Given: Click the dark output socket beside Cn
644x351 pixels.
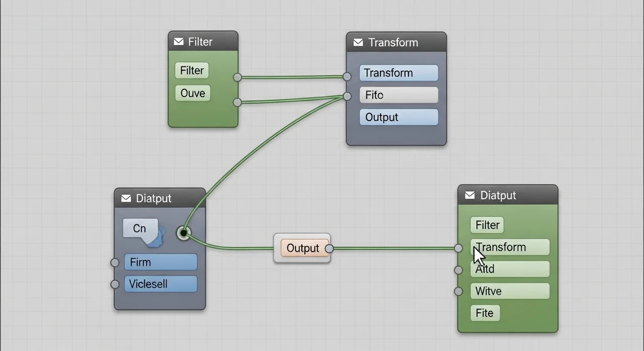Looking at the screenshot, I should click(x=184, y=233).
